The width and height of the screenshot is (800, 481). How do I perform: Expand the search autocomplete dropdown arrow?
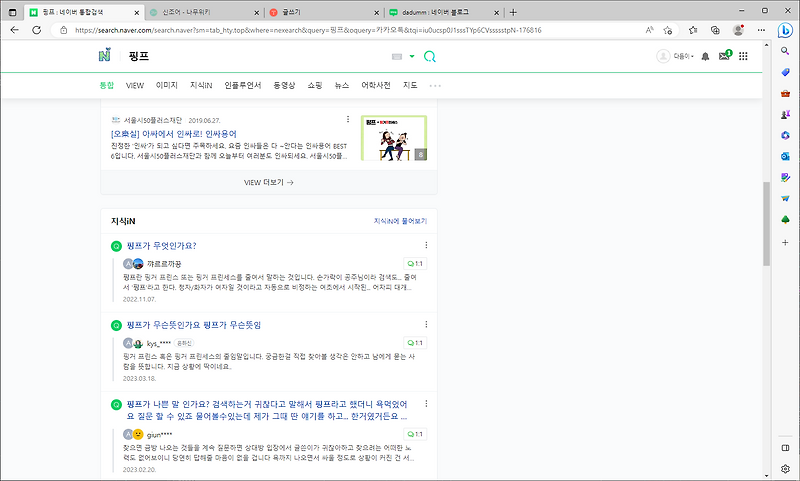(412, 56)
